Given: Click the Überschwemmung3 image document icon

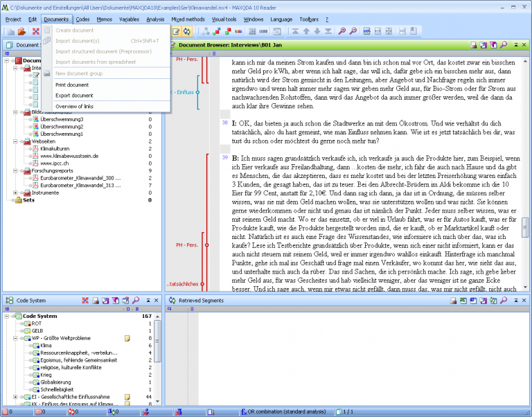Looking at the screenshot, I should click(36, 119).
